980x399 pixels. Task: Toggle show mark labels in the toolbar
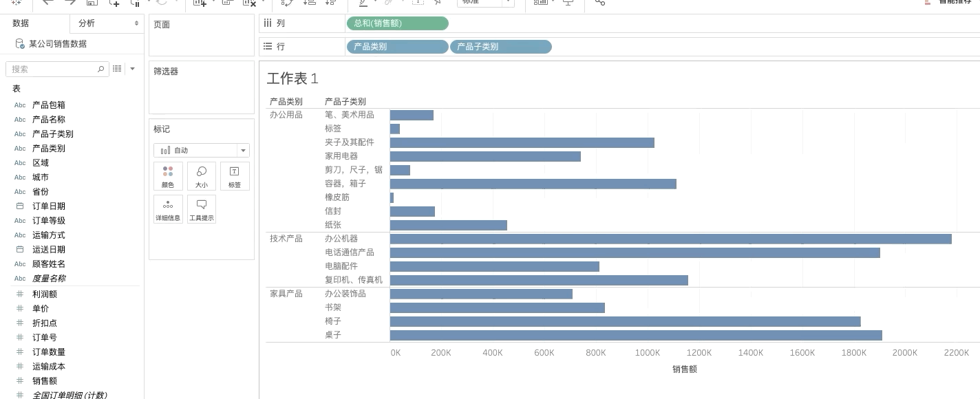(x=418, y=3)
